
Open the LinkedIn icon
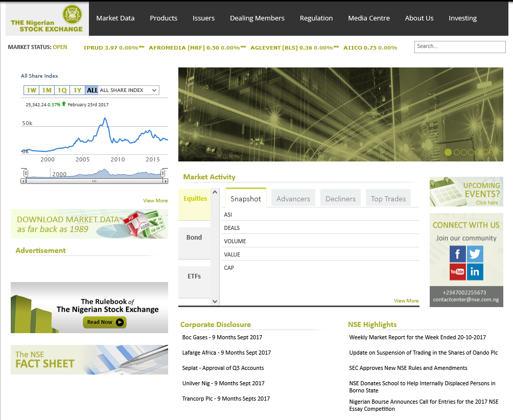[x=475, y=271]
